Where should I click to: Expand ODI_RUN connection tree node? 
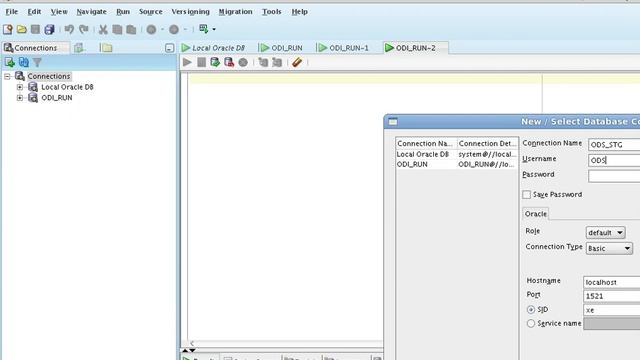pos(20,98)
